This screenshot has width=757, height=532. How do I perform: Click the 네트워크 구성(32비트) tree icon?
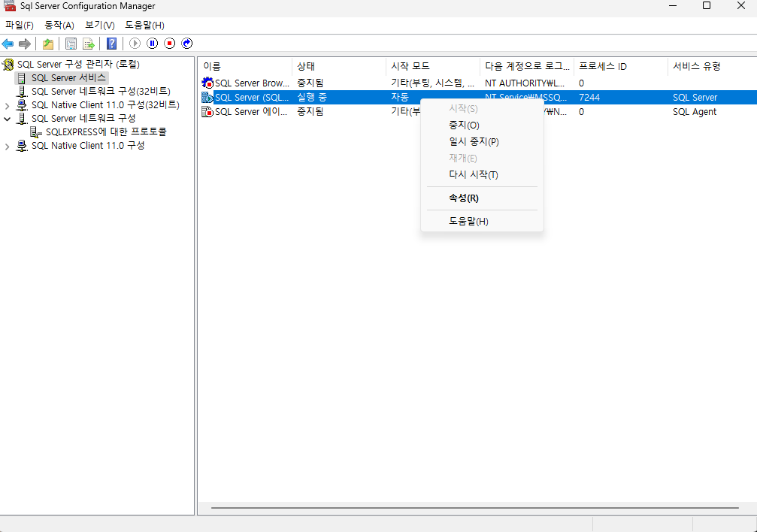tap(22, 91)
